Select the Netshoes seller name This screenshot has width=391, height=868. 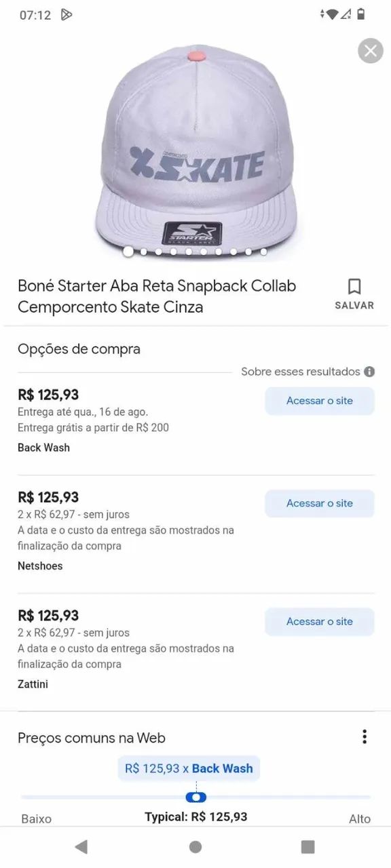(x=39, y=566)
